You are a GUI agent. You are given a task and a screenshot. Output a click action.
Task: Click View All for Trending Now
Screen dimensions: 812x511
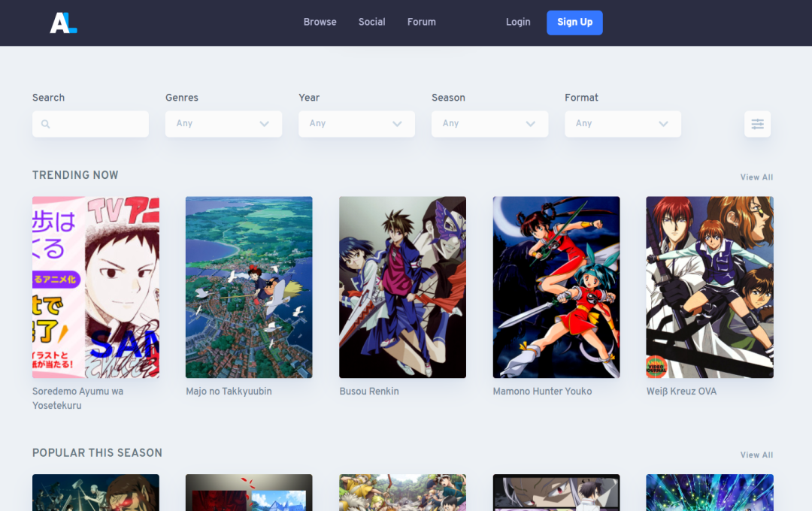[x=756, y=177]
